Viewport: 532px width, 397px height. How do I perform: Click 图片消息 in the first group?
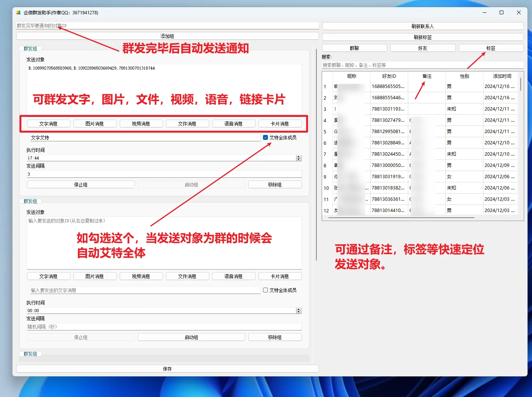click(94, 124)
